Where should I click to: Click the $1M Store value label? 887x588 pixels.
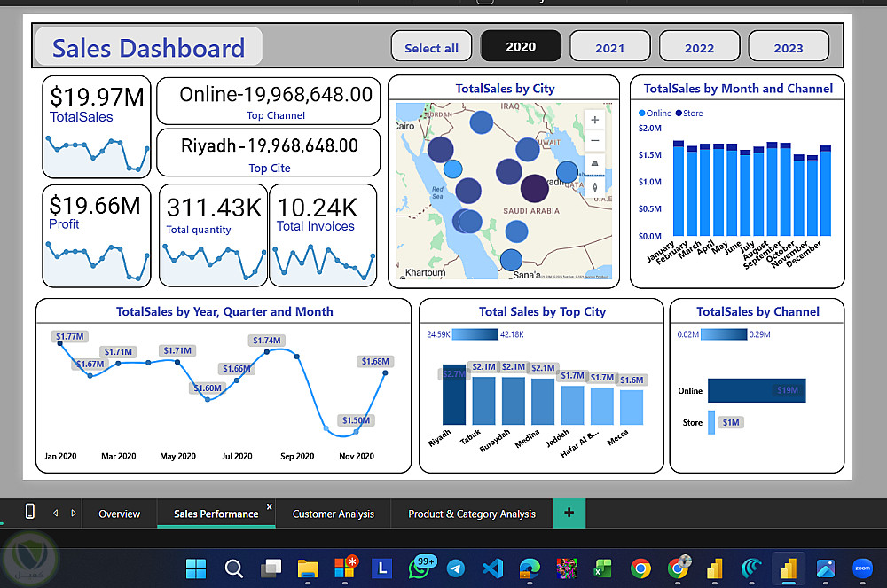(x=731, y=422)
